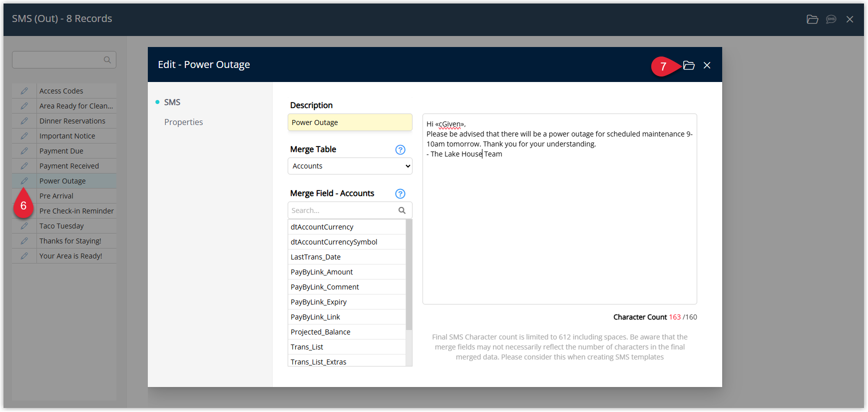Click magnifier icon in merge field search
868x412 pixels.
[402, 210]
